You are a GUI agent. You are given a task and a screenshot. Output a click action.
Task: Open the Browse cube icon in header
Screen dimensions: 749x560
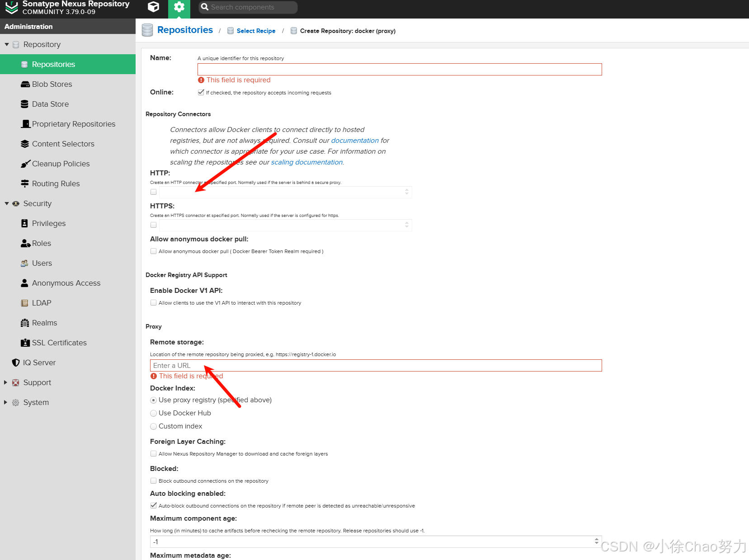coord(153,7)
